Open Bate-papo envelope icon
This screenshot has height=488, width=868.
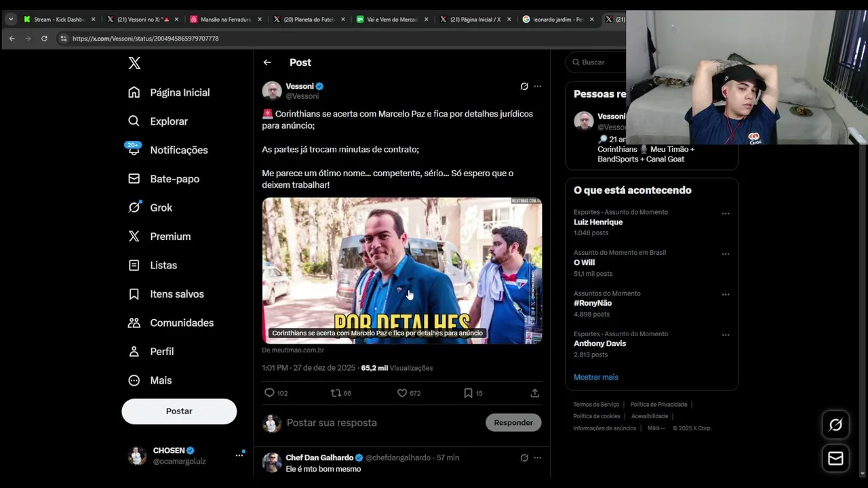tap(134, 179)
